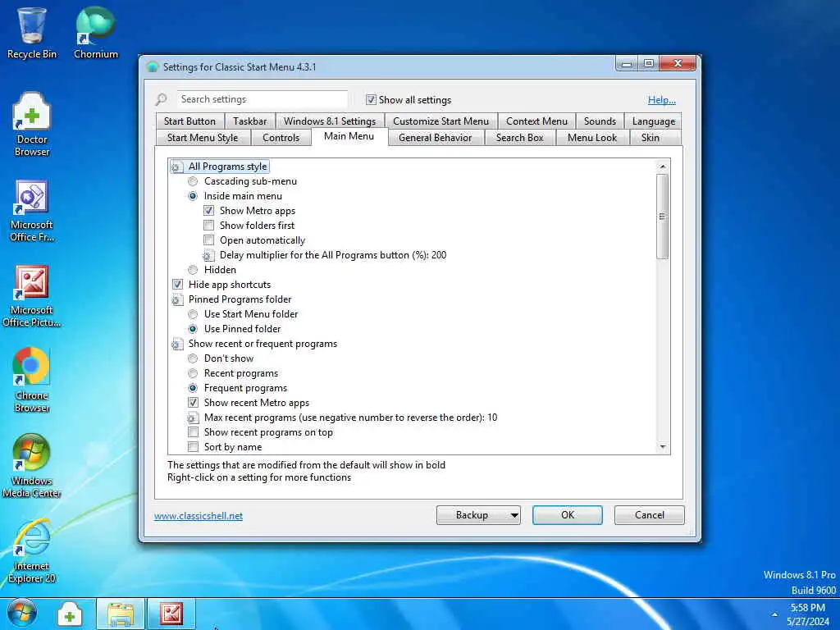Open Doctor Browser desktop shortcut
Screen dimensions: 840x630
coord(32,125)
